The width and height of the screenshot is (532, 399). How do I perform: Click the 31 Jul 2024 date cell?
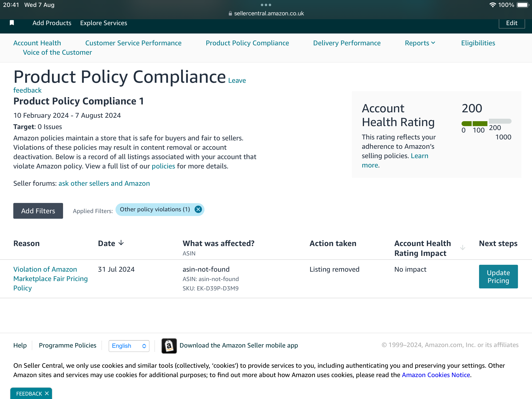coord(116,269)
